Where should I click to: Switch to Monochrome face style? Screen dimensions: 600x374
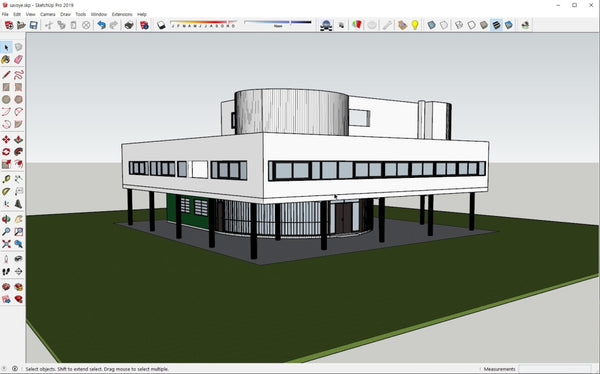(x=509, y=25)
